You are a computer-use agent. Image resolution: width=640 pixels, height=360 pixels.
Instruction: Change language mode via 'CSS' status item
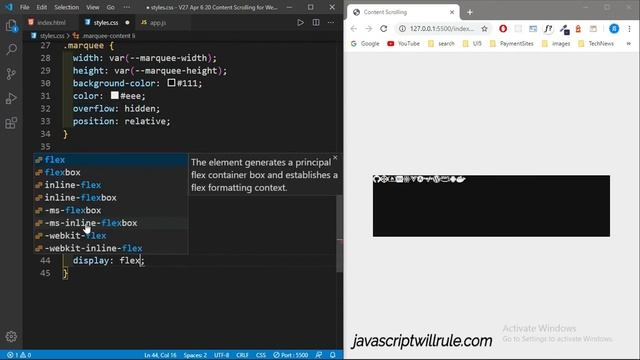(x=260, y=355)
